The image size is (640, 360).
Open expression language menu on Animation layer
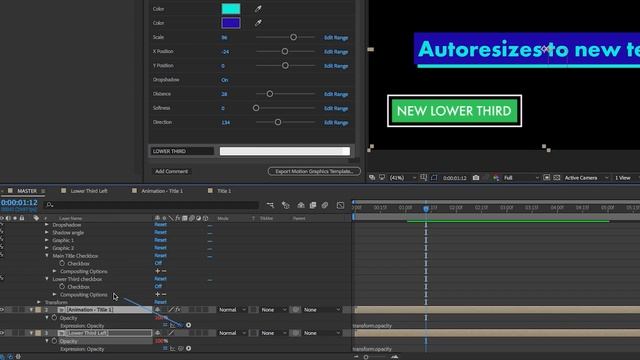coord(189,325)
